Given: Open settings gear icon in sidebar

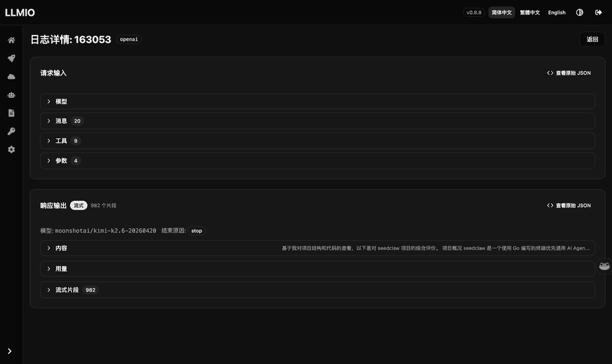Looking at the screenshot, I should [11, 149].
